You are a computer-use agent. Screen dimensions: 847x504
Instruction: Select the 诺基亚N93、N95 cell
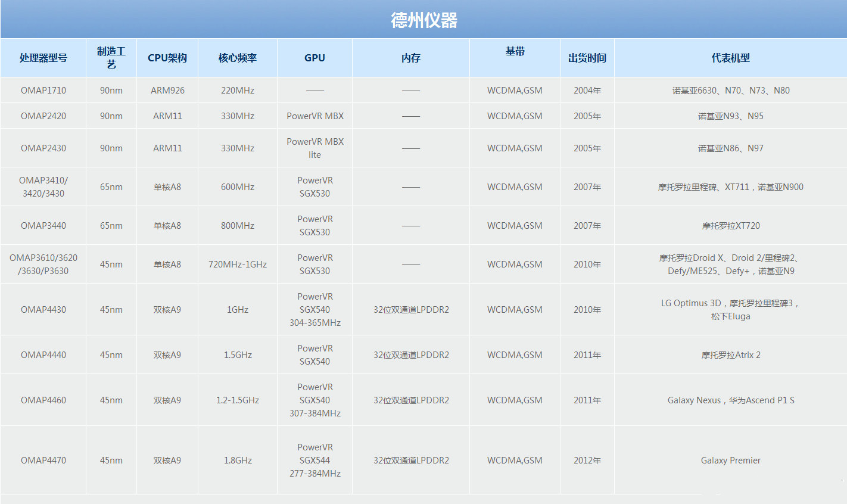click(x=731, y=116)
